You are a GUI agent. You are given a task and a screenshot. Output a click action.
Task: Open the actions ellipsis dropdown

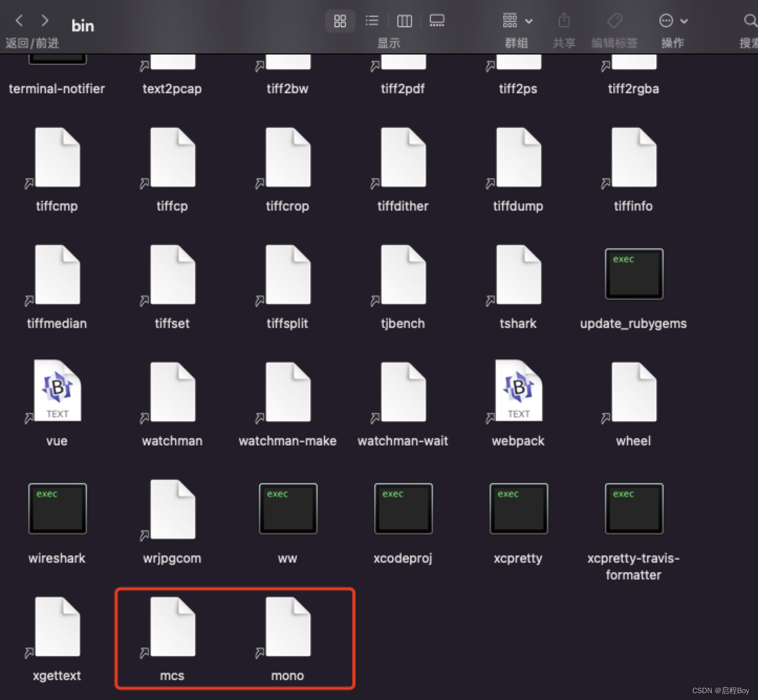click(673, 21)
